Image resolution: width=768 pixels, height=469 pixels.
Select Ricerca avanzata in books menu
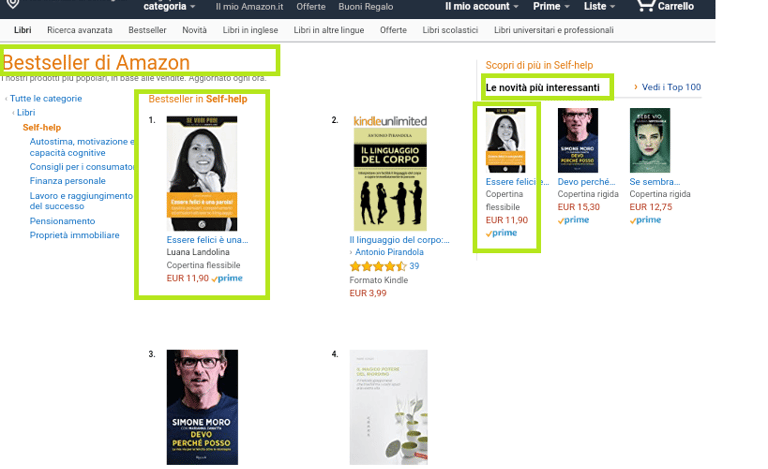[80, 30]
